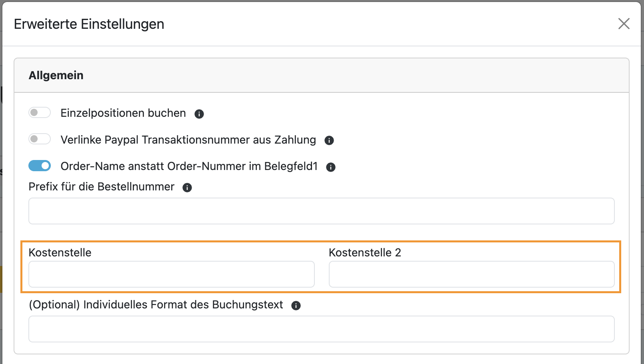Screen dimensions: 644x364
Task: Click the Kostenstelle 2 field label
Action: coord(365,253)
